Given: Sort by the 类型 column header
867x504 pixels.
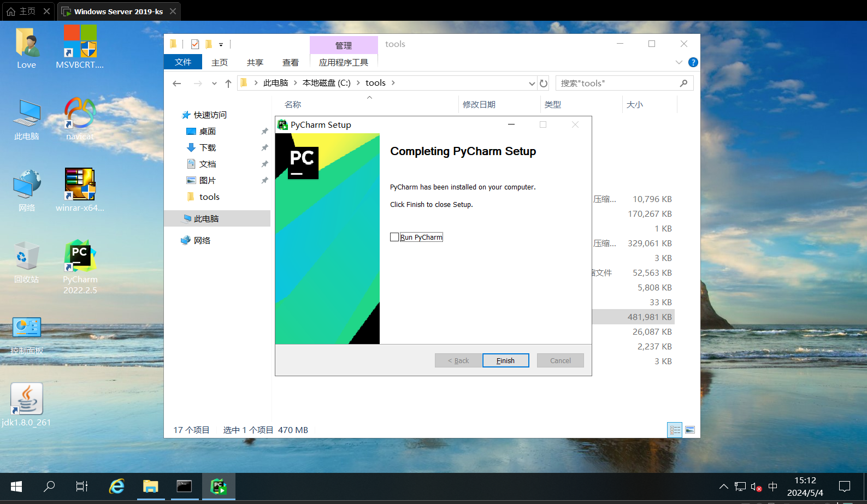Looking at the screenshot, I should 553,104.
